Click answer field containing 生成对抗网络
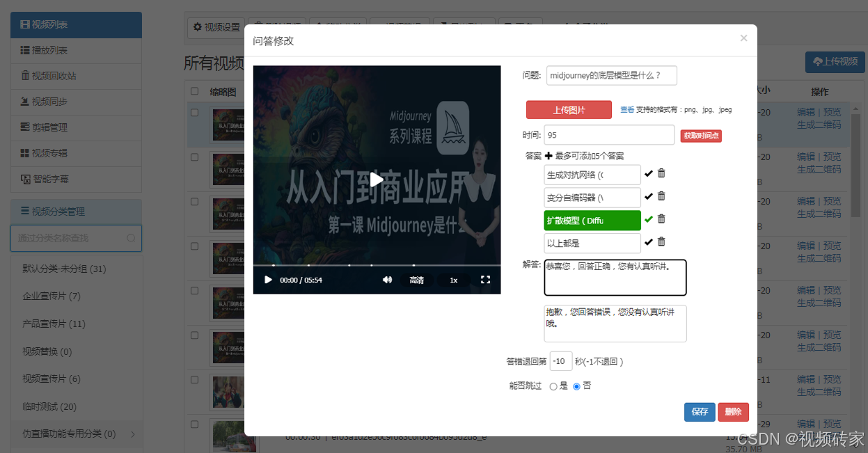This screenshot has height=453, width=868. (x=592, y=175)
